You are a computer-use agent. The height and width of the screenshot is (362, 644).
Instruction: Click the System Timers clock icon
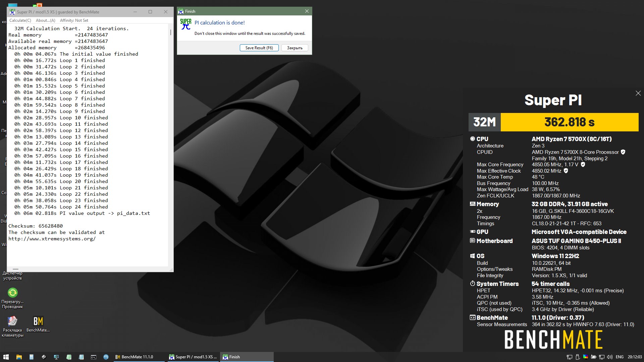[x=472, y=284]
